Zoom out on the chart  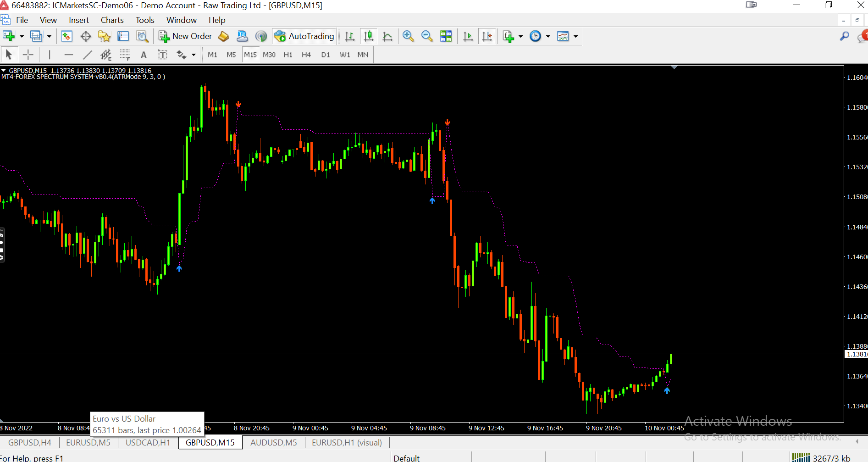click(427, 36)
